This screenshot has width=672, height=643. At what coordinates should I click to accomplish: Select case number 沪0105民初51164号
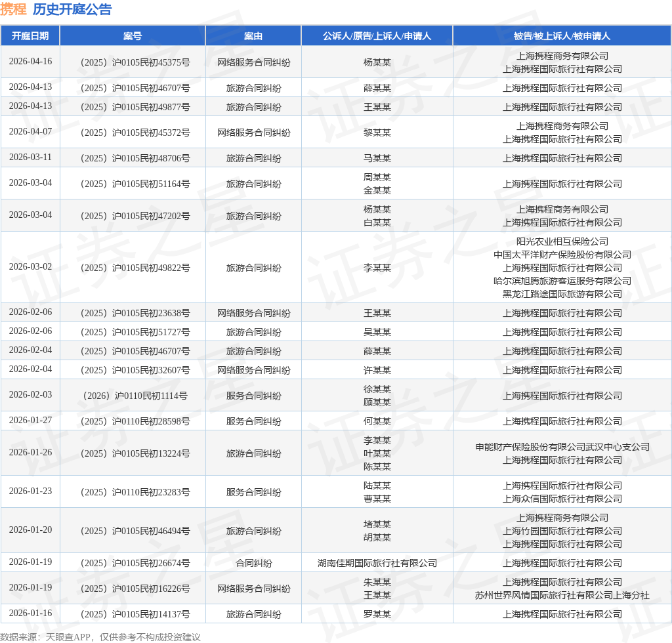(135, 184)
